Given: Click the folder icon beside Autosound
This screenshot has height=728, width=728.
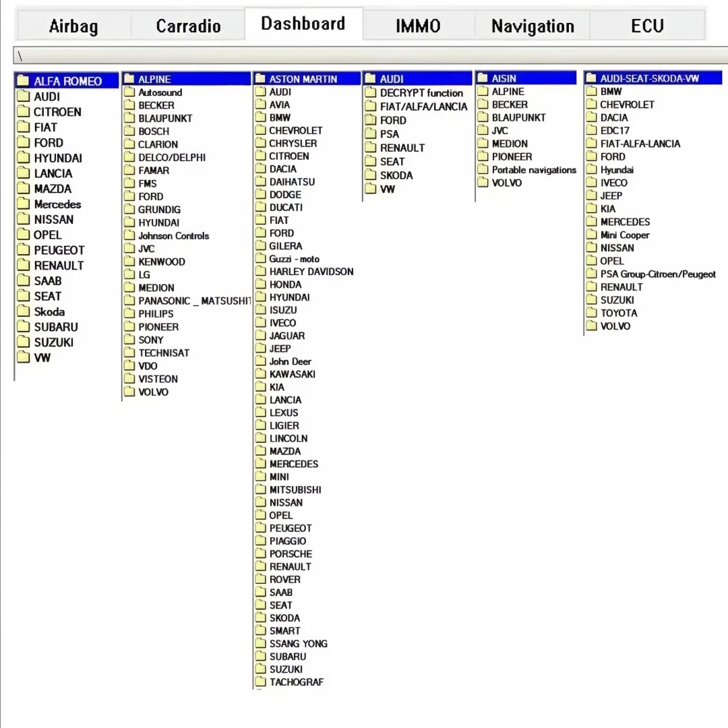Looking at the screenshot, I should coord(129,92).
